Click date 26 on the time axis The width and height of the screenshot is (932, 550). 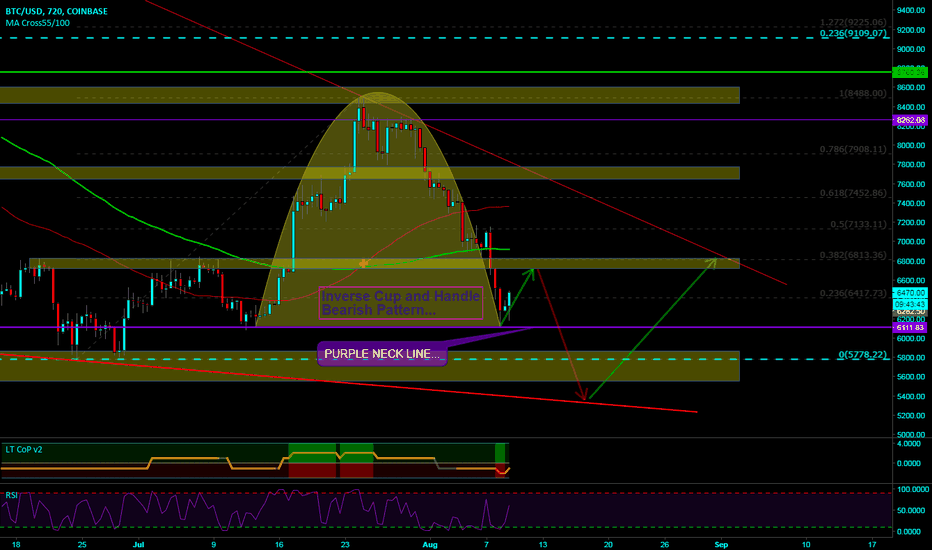click(665, 544)
